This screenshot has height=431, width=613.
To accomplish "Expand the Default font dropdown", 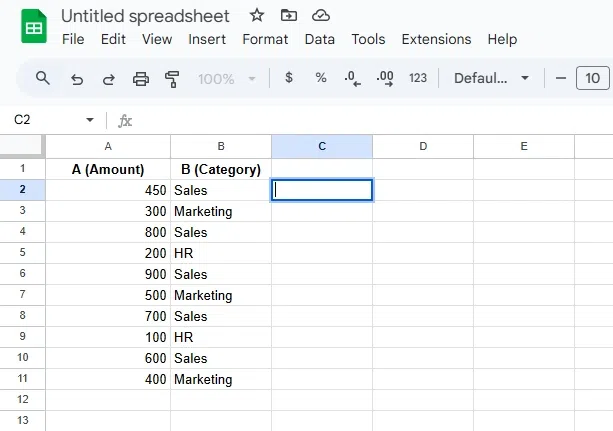I will pyautogui.click(x=491, y=78).
